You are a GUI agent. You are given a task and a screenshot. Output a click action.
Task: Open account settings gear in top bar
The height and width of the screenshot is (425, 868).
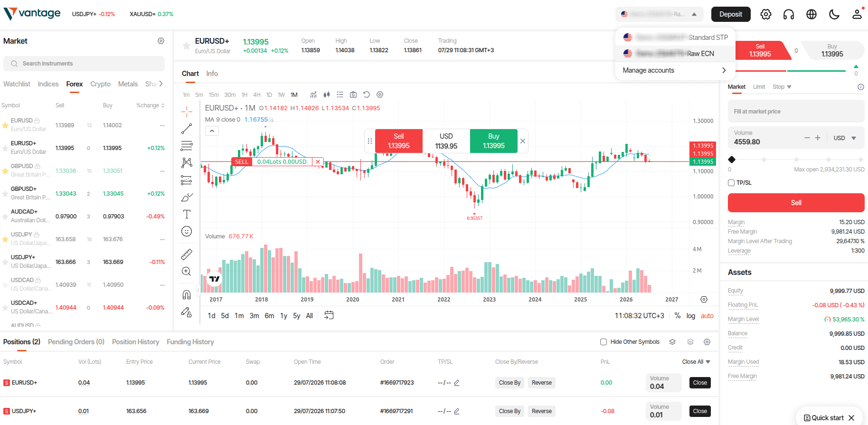click(x=766, y=14)
